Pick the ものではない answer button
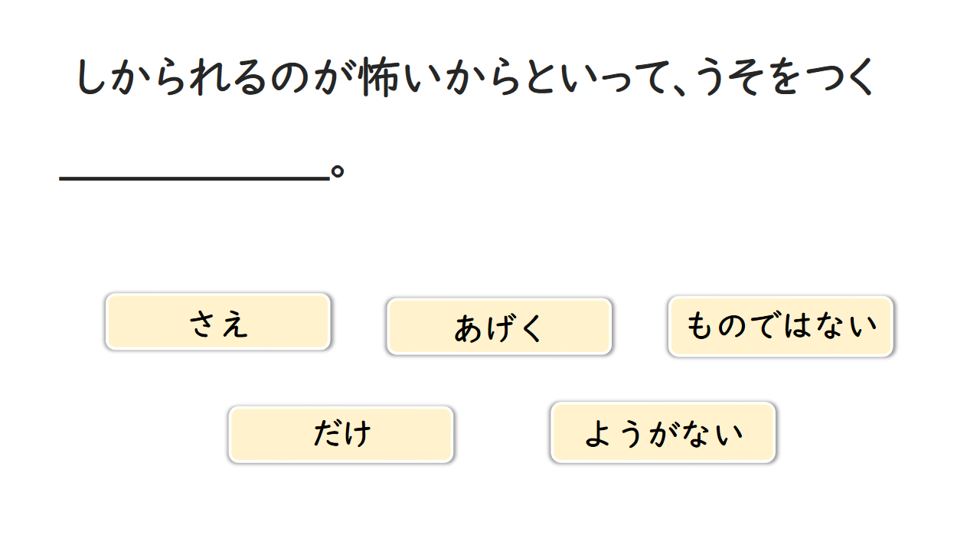The image size is (980, 551). (780, 326)
